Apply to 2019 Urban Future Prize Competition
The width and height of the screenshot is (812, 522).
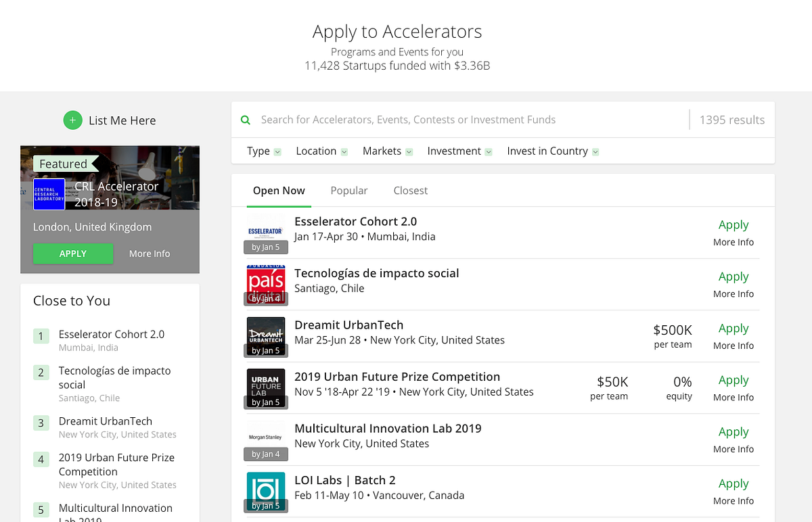tap(734, 381)
